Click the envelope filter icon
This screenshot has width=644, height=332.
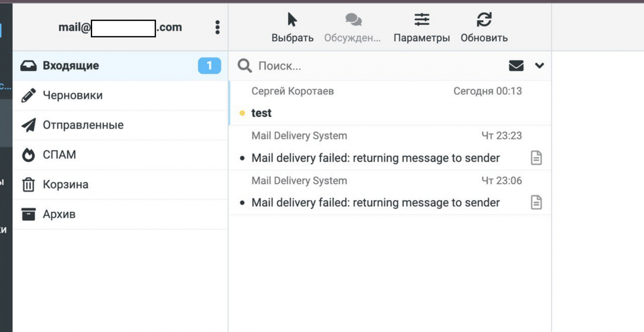point(516,66)
